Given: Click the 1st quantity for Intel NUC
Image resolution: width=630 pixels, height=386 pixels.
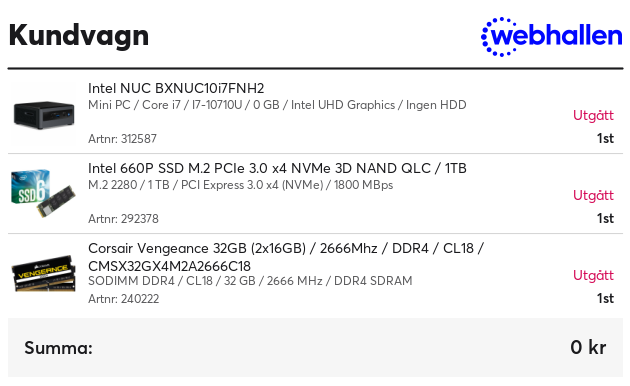Looking at the screenshot, I should click(x=605, y=138).
